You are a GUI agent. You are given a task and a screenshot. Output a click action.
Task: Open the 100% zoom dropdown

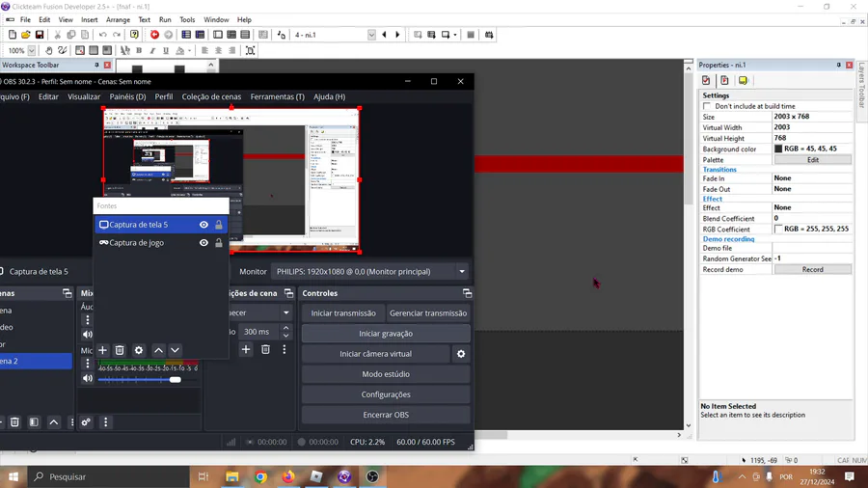(x=32, y=50)
